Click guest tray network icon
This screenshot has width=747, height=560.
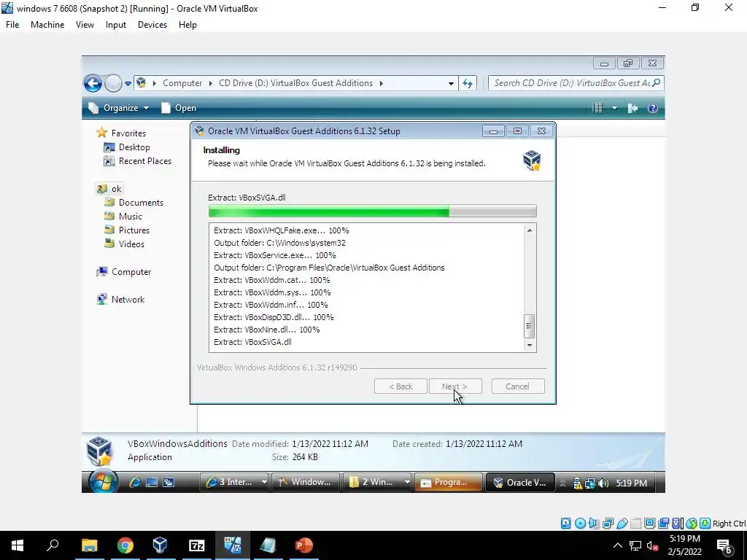pyautogui.click(x=589, y=483)
